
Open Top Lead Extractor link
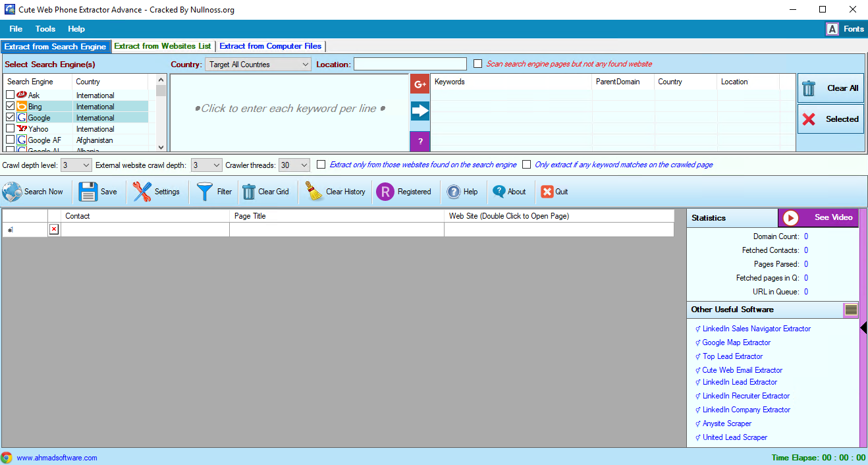(x=732, y=356)
